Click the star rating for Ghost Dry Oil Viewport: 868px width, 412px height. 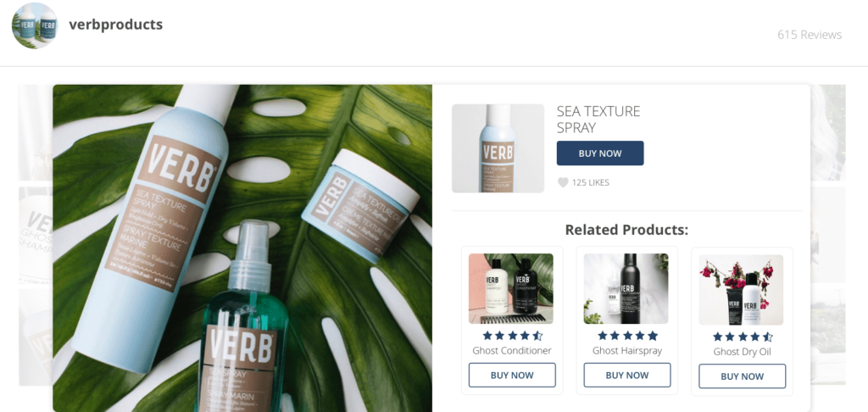pyautogui.click(x=743, y=337)
